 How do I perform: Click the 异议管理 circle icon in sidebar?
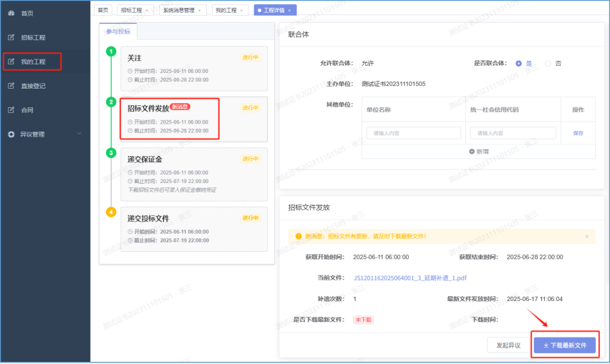[x=11, y=134]
